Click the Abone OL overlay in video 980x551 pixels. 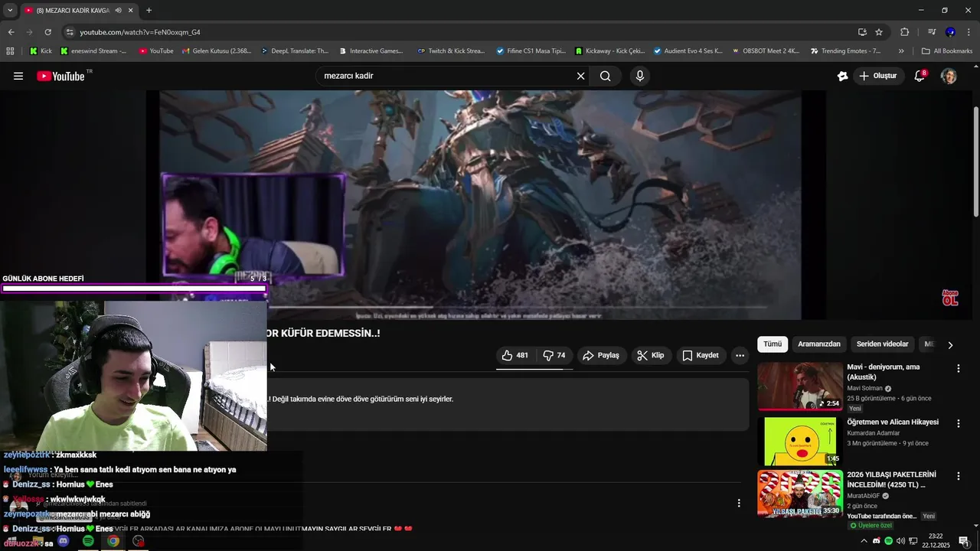[950, 298]
